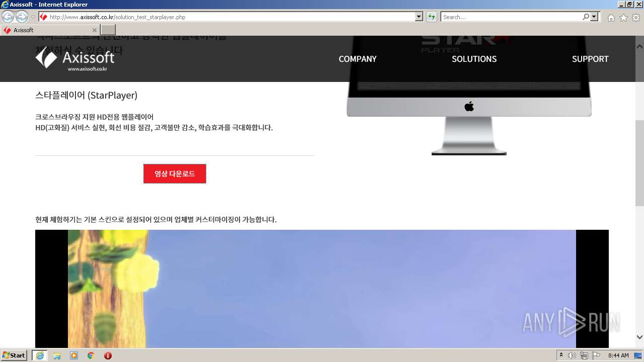The image size is (644, 362).
Task: Click the Axissoft logo in header
Action: pyautogui.click(x=75, y=59)
